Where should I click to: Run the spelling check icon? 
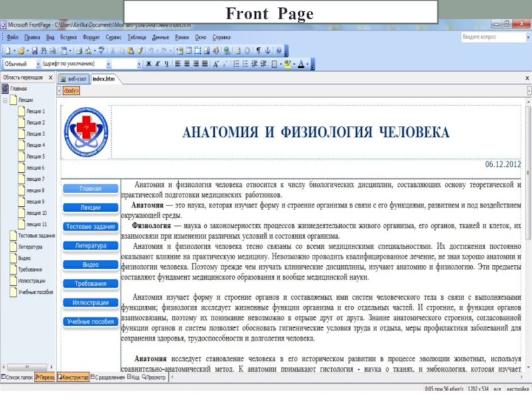[102, 51]
